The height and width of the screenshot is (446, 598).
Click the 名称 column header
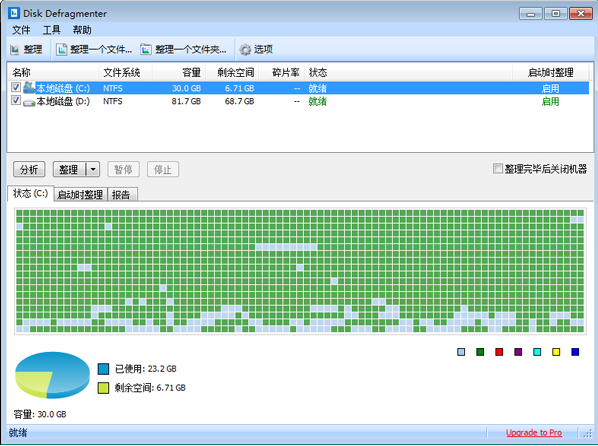tap(53, 72)
